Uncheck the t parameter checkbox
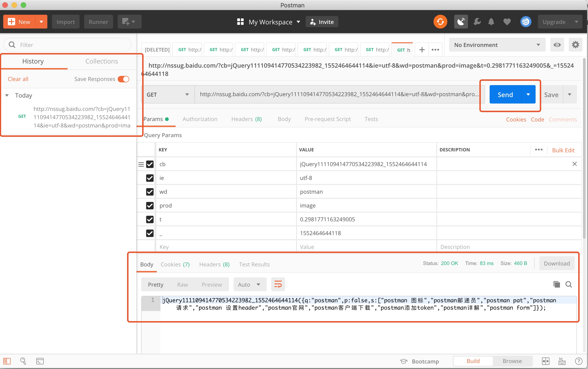 (150, 219)
